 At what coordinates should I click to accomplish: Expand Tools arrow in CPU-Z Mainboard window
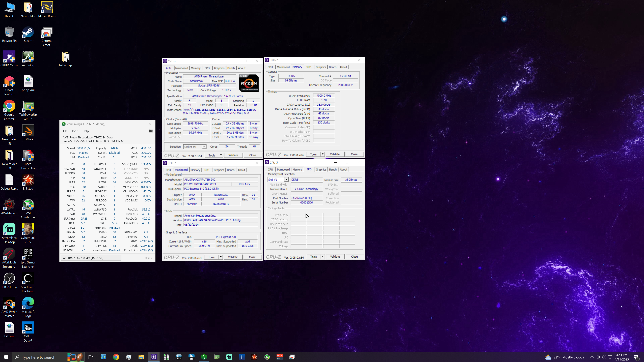(x=221, y=257)
